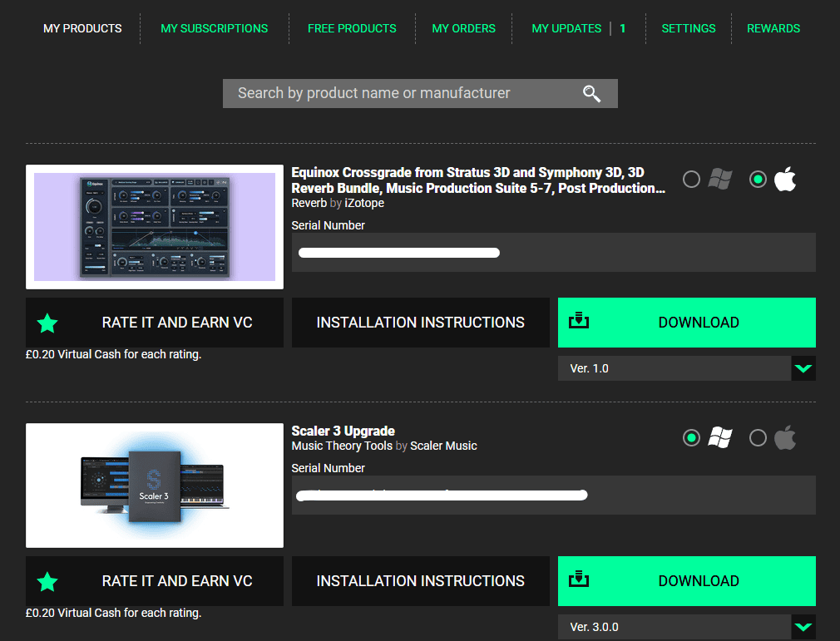The width and height of the screenshot is (840, 641).
Task: Click the Scaler 3 serial number field
Action: (x=554, y=495)
